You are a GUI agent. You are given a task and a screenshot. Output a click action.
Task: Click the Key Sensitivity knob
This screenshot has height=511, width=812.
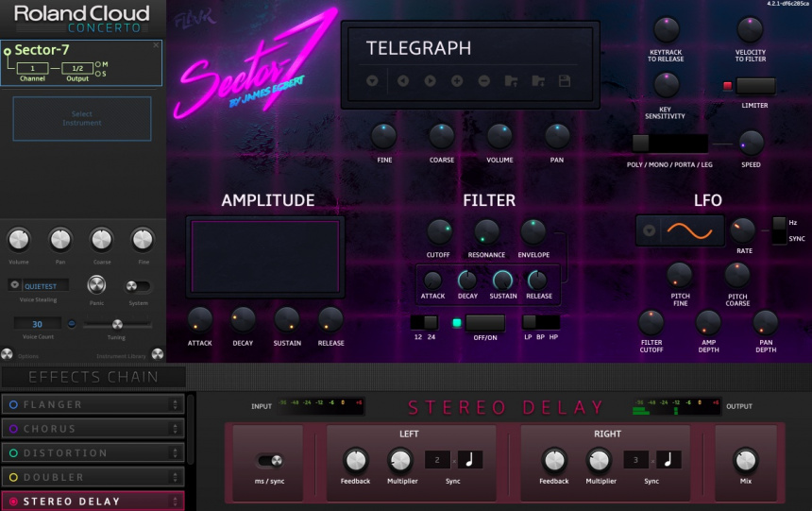click(x=666, y=85)
